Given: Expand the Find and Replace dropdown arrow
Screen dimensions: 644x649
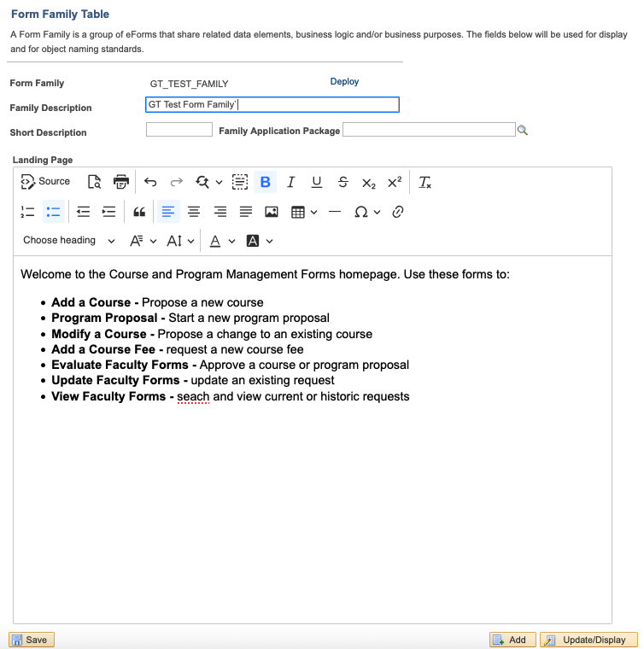Looking at the screenshot, I should click(219, 182).
